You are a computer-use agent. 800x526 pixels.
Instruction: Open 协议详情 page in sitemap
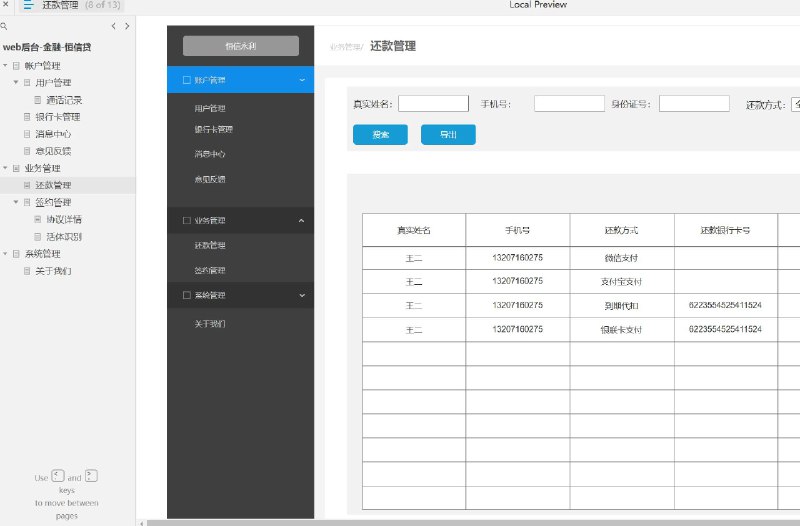pos(64,219)
